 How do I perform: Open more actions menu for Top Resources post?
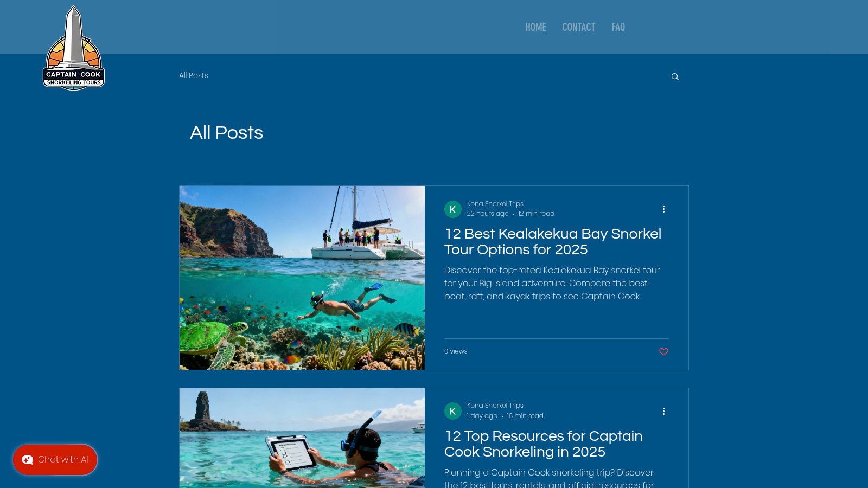pos(663,411)
